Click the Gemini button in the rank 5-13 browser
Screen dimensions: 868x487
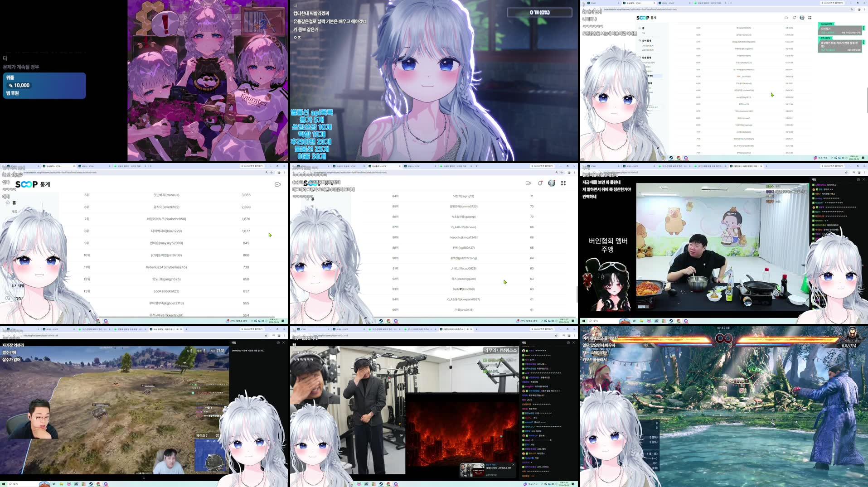(x=253, y=166)
